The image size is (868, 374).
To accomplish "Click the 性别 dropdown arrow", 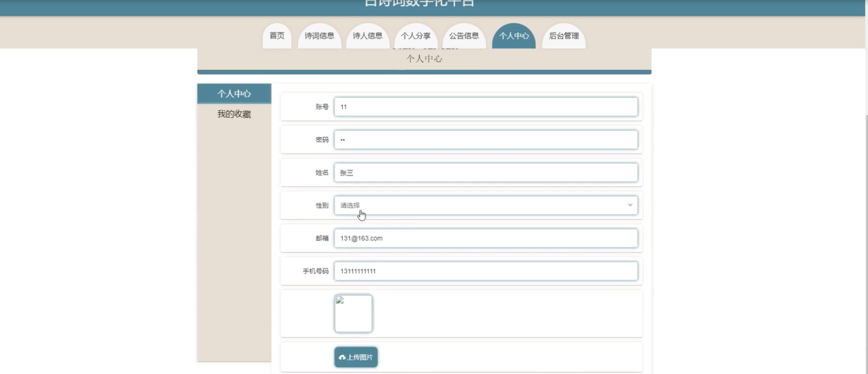I will click(629, 205).
